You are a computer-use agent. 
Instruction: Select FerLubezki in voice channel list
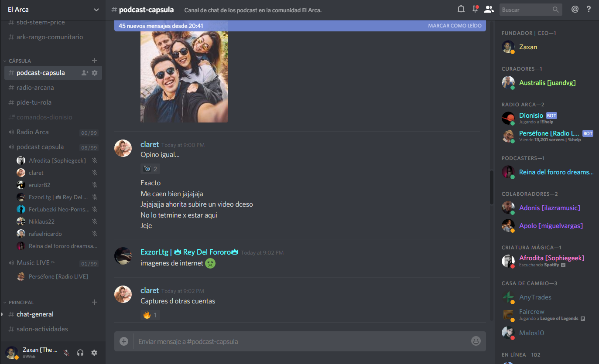pyautogui.click(x=57, y=209)
